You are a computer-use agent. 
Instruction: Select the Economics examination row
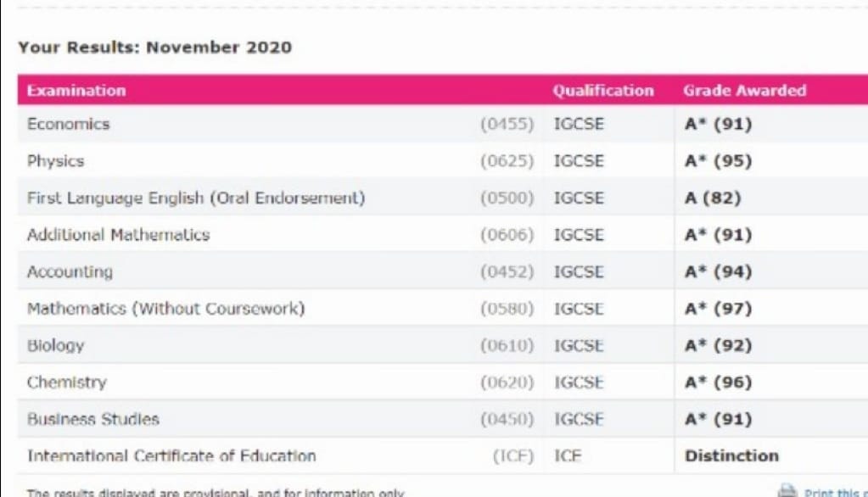[69, 124]
